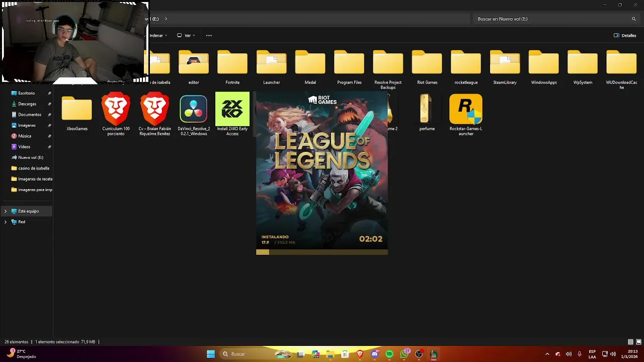Go to Descargas in the sidebar
This screenshot has width=644, height=362.
tap(27, 104)
